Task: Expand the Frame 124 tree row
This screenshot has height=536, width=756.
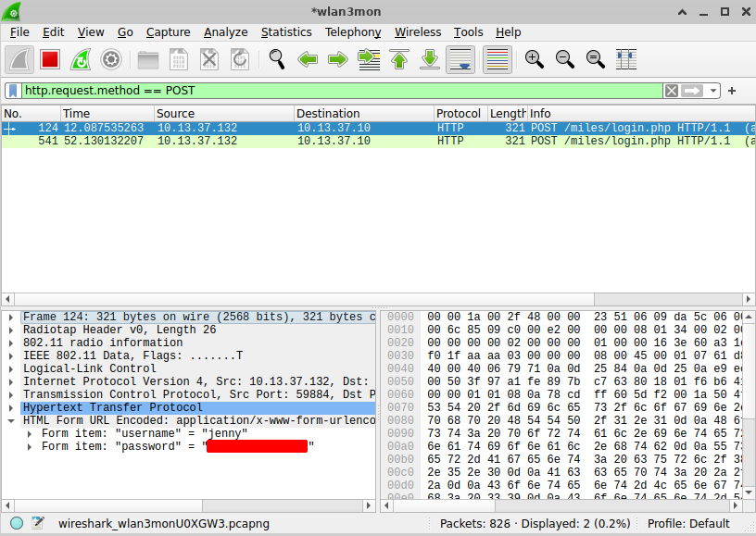Action: (x=11, y=317)
